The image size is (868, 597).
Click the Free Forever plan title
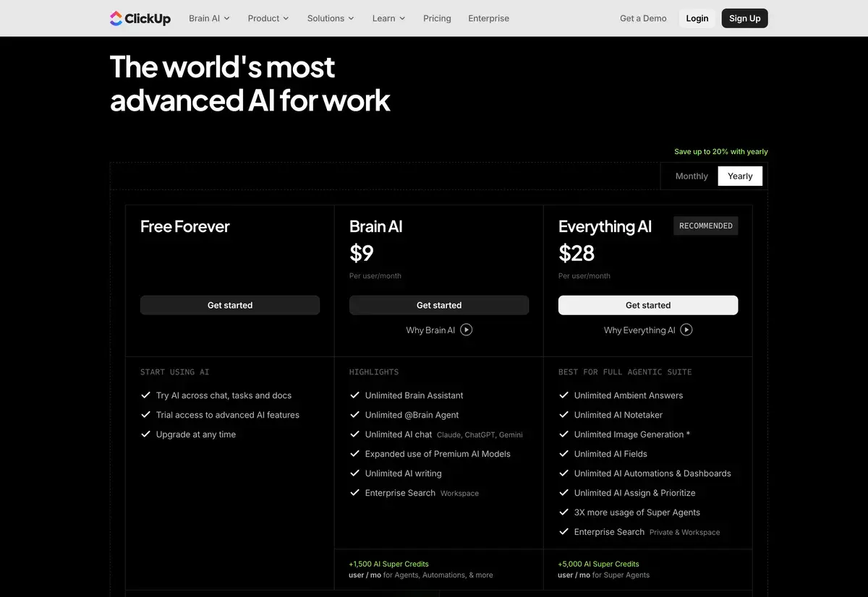click(184, 226)
